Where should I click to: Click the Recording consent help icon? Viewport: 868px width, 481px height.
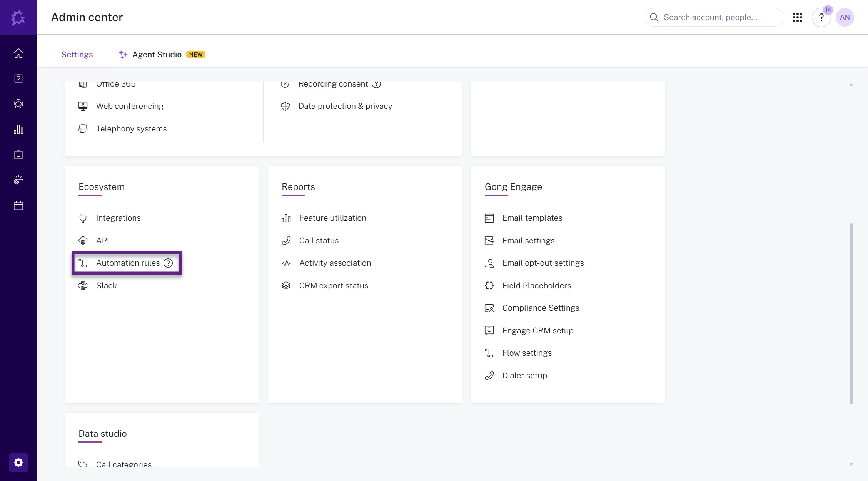(376, 84)
